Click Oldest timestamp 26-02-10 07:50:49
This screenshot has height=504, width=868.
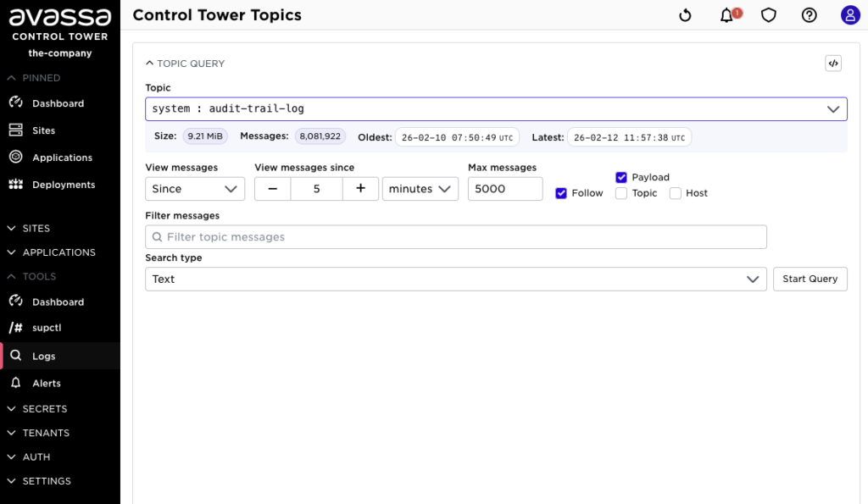pyautogui.click(x=457, y=137)
